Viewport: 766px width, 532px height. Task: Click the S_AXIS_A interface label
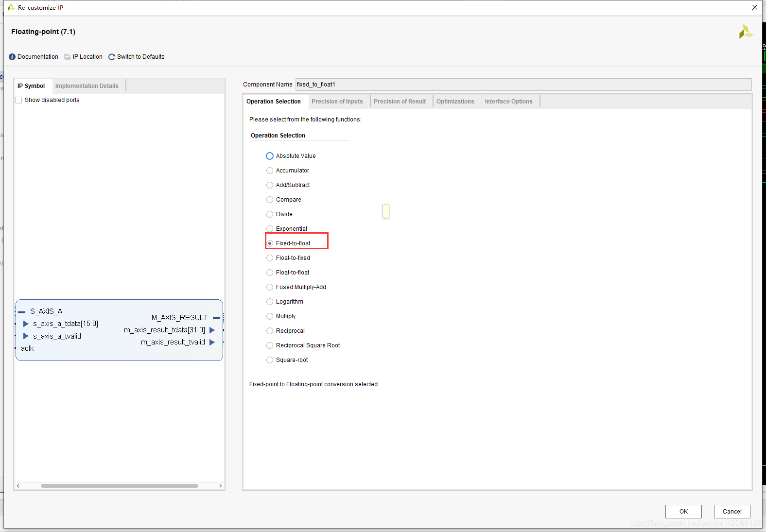coord(46,311)
